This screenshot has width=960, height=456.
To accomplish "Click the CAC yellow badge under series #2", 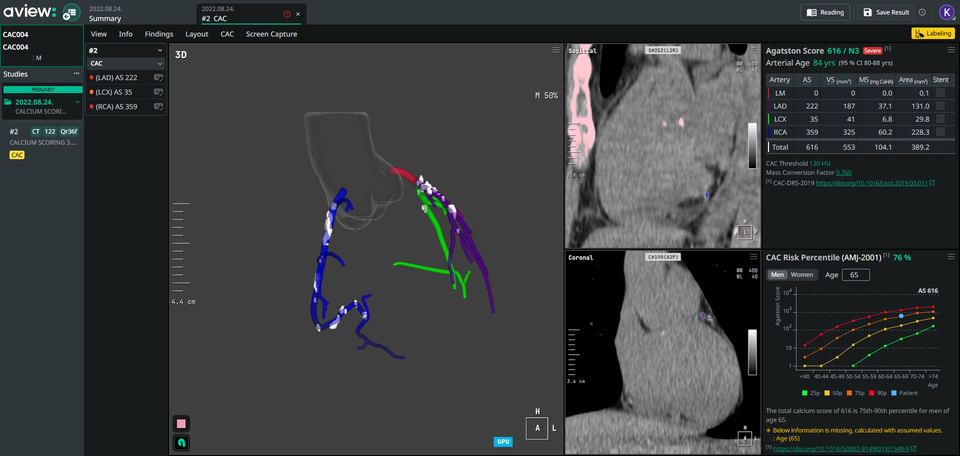I will pyautogui.click(x=17, y=155).
